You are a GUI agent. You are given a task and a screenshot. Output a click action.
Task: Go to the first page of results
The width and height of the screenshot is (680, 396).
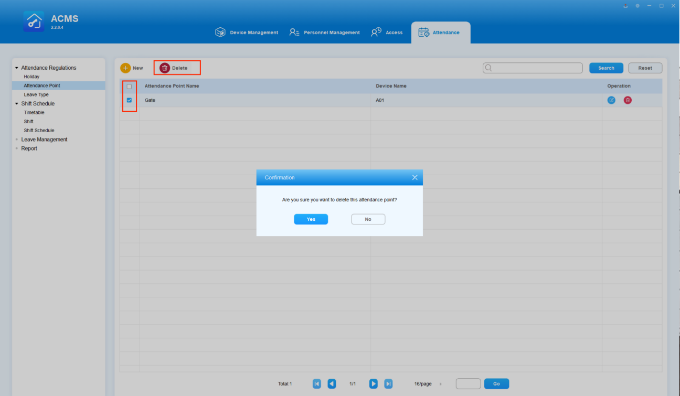(x=317, y=384)
